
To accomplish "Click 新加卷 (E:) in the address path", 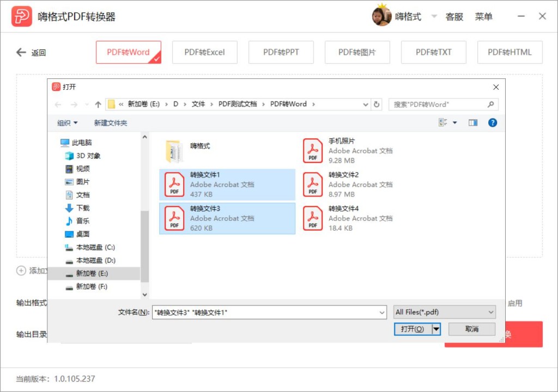I will tap(144, 104).
